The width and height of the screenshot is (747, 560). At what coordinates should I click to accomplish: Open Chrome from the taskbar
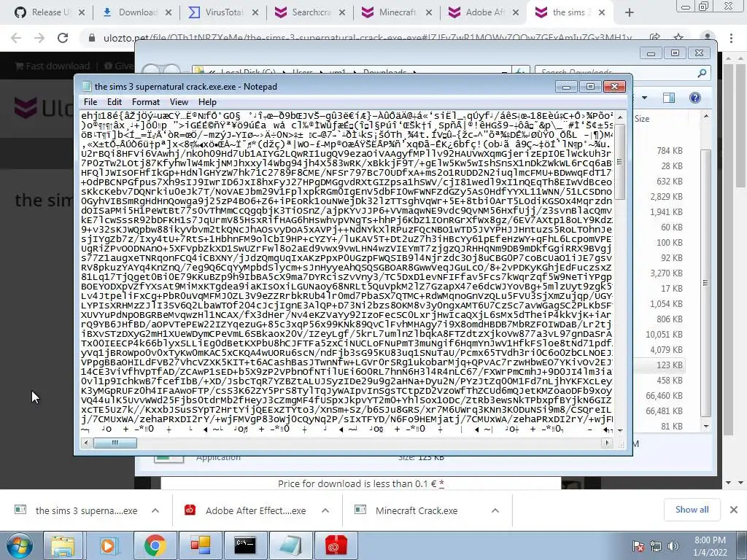click(155, 545)
